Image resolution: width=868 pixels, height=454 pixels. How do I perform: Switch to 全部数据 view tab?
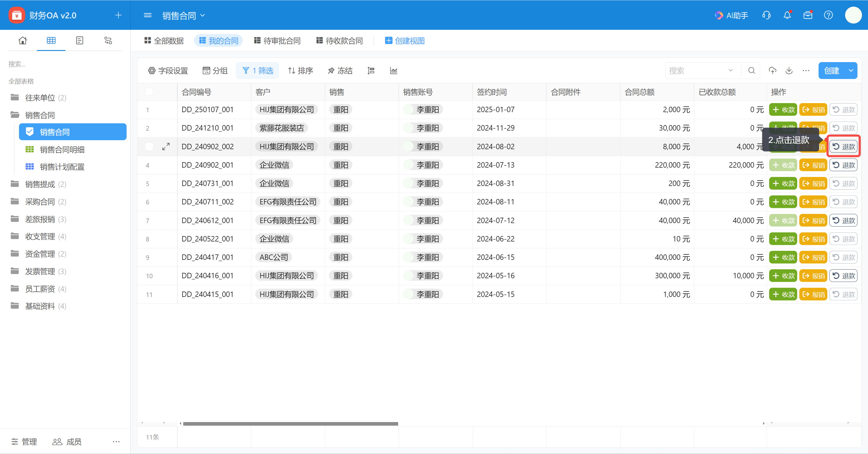click(x=164, y=41)
